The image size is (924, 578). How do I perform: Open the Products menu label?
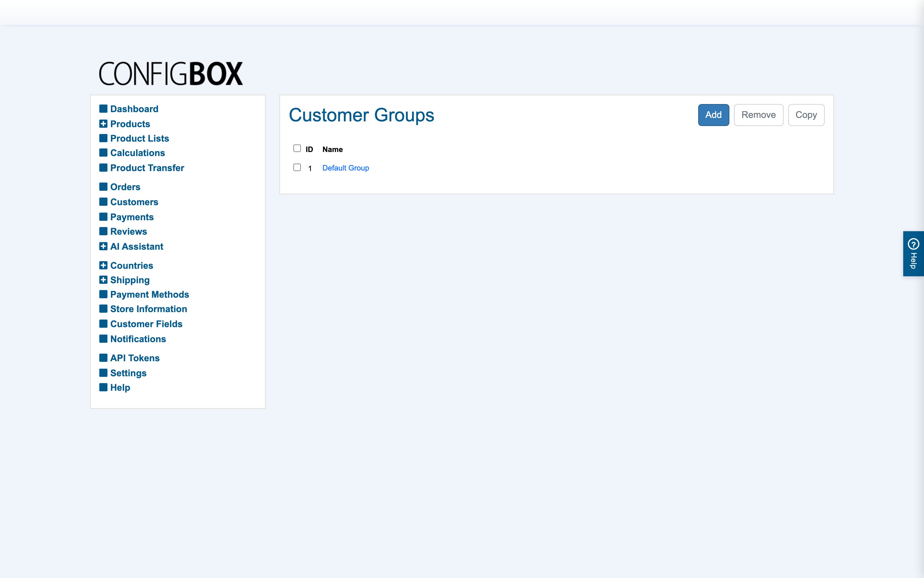click(x=130, y=124)
